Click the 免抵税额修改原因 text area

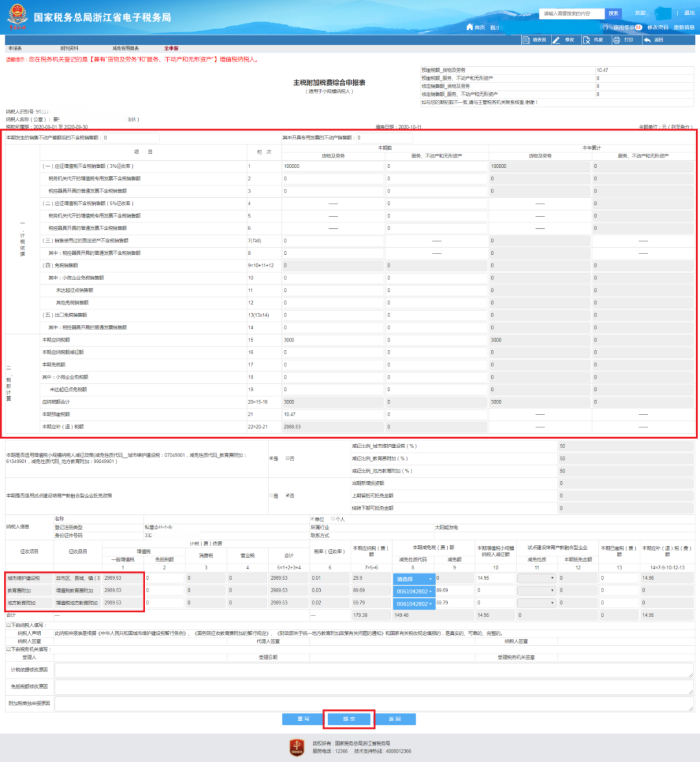point(374,687)
